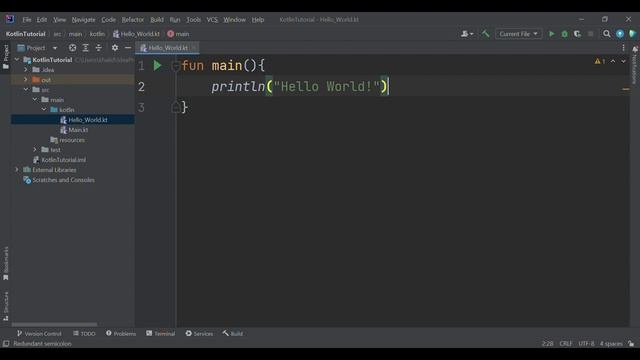Collapse the main folder
The image size is (640, 360).
tap(35, 100)
